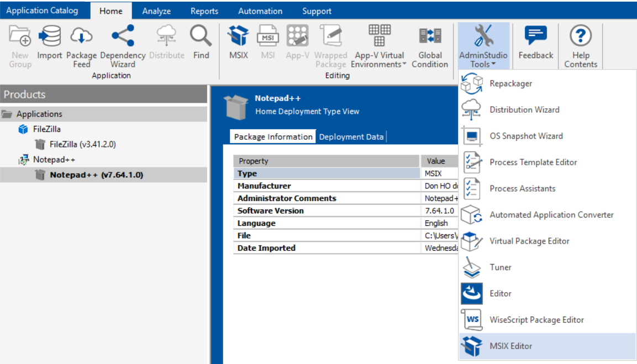Click Virtual Package Editor icon
The image size is (637, 364).
[472, 241]
